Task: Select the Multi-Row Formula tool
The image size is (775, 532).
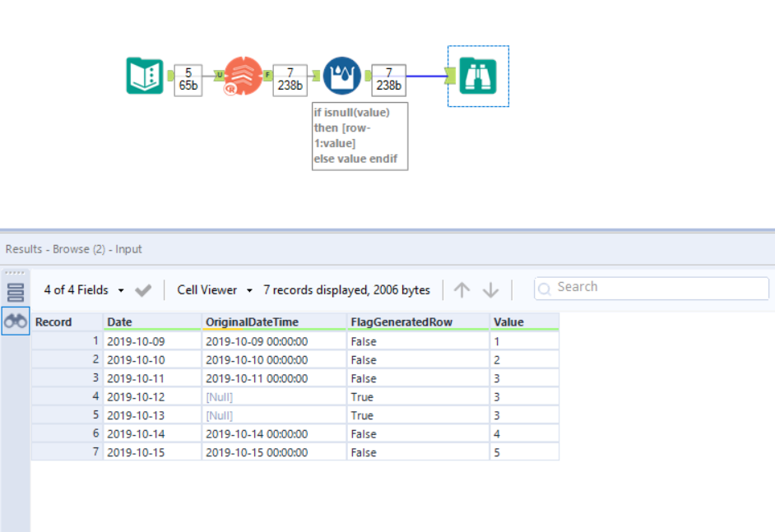Action: coord(342,76)
